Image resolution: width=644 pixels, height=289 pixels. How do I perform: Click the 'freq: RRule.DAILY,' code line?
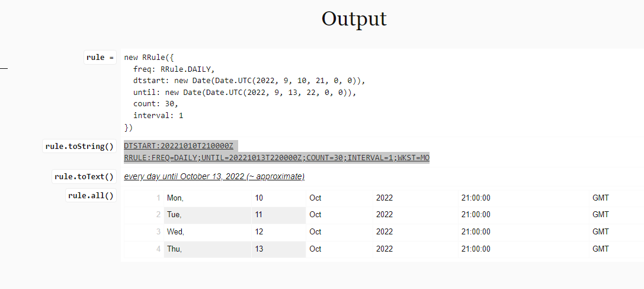coord(174,69)
